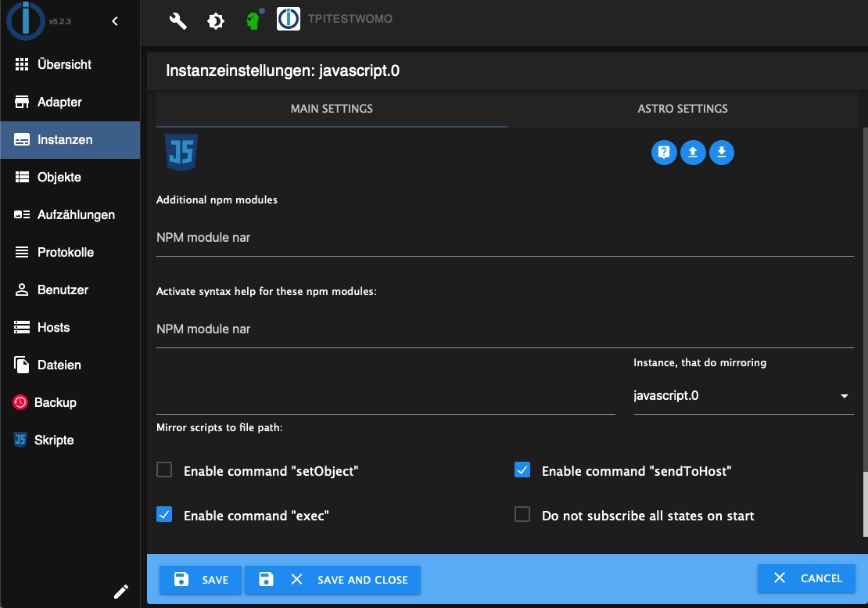Toggle the theme brightness icon
Viewport: 868px width, 608px height.
pos(215,21)
